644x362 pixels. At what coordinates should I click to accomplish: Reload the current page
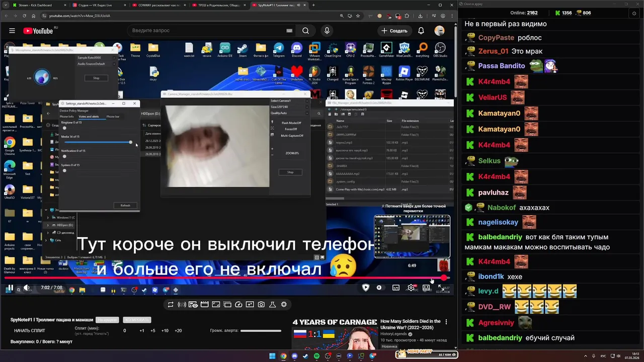[x=25, y=16]
